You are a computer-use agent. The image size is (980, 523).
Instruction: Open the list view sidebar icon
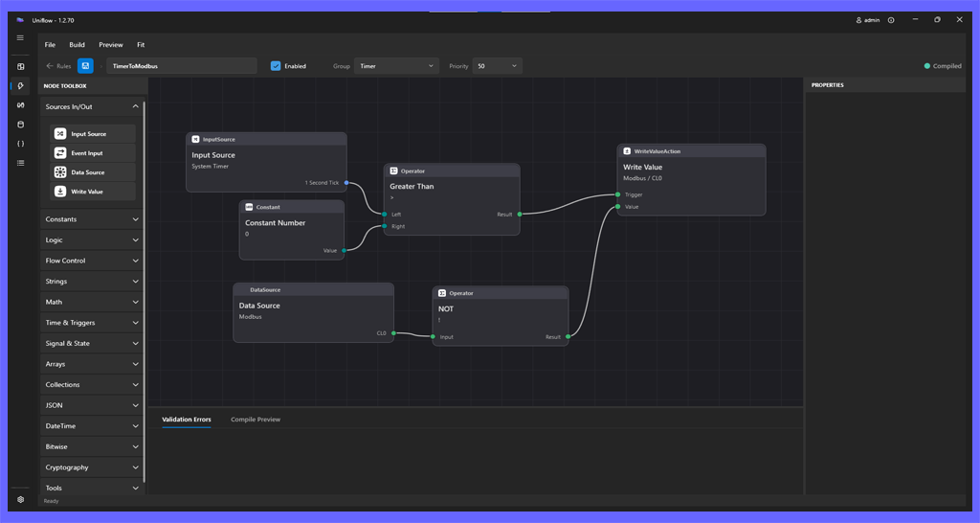pyautogui.click(x=21, y=163)
